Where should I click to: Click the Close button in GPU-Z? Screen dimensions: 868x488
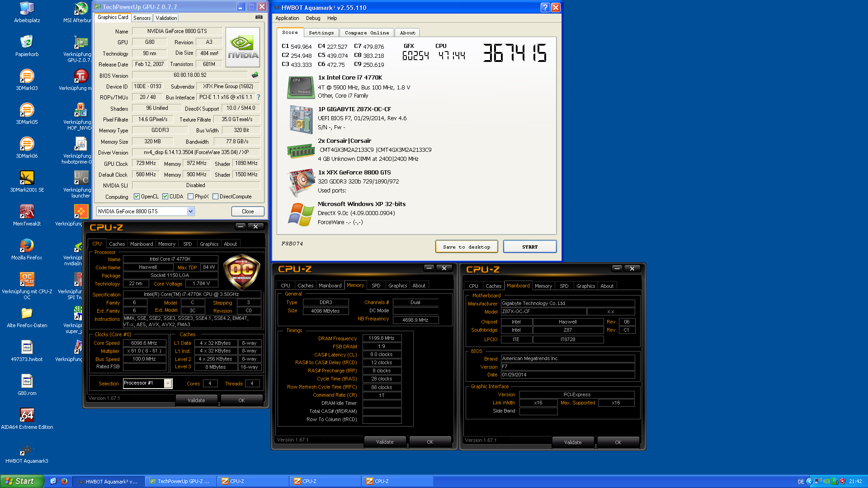point(248,211)
